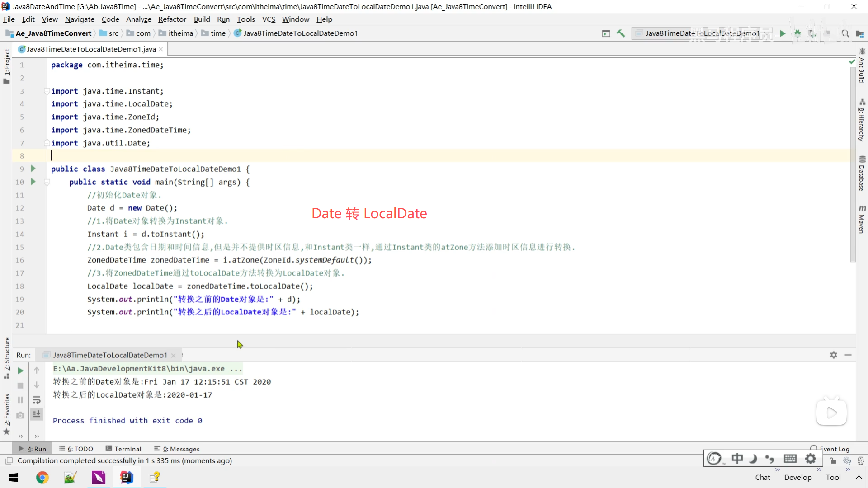Open the Run panel settings gear
Viewport: 868px width, 488px height.
[833, 355]
